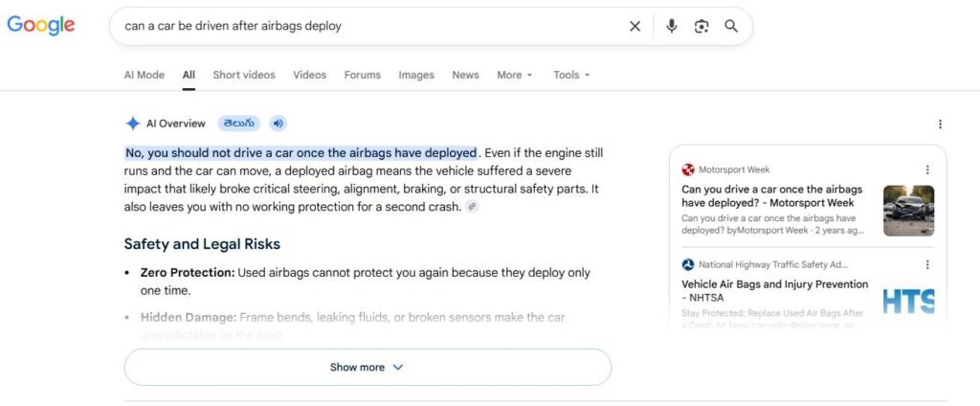
Task: Open the Short videos tab
Action: 244,75
